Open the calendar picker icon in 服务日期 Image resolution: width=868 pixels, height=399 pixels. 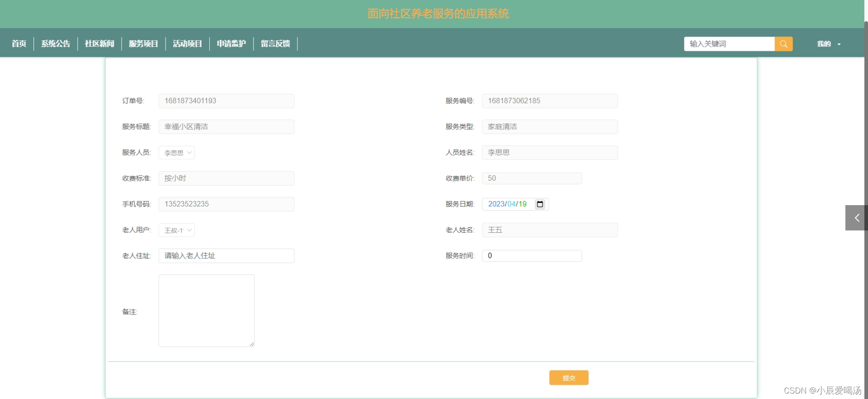click(x=540, y=204)
